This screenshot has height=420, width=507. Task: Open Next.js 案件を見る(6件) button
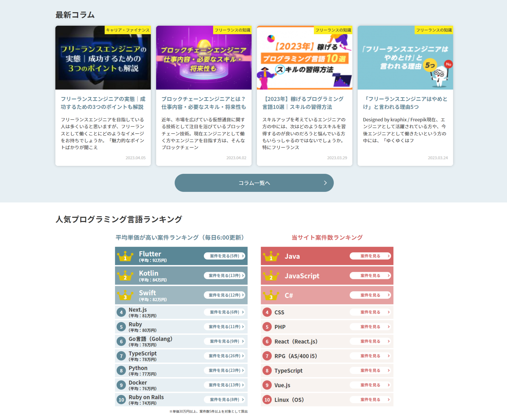pyautogui.click(x=224, y=312)
